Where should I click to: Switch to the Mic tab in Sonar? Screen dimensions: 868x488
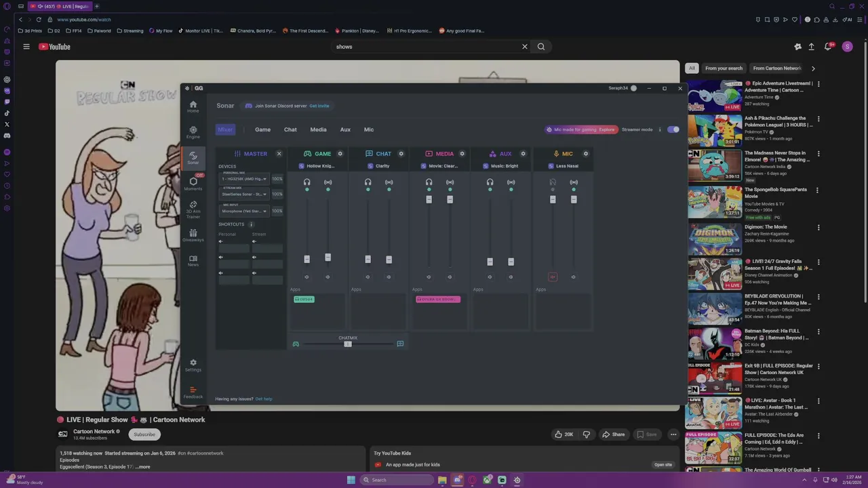[369, 129]
